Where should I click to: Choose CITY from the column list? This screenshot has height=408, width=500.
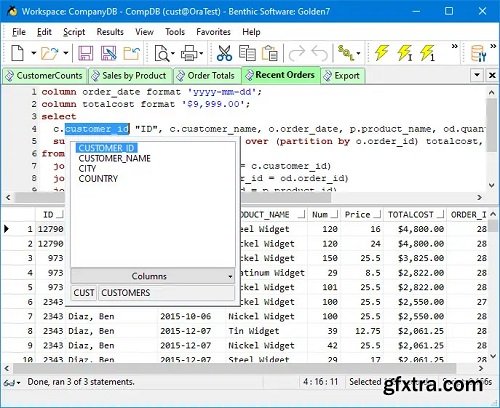coord(87,169)
